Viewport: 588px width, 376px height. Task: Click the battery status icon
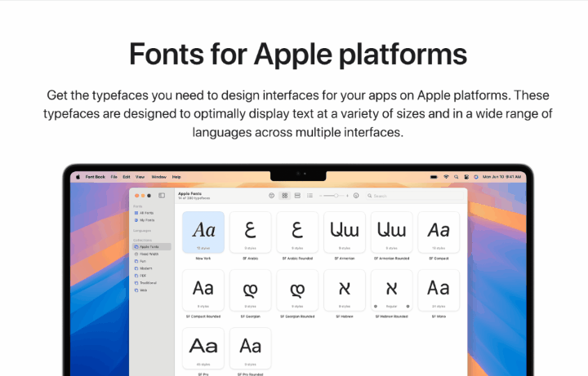point(434,177)
